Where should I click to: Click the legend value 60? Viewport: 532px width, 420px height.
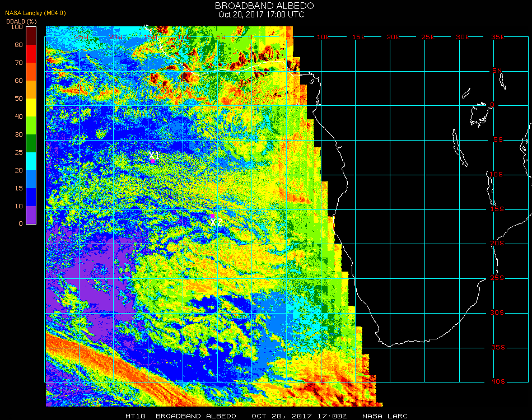[x=18, y=81]
